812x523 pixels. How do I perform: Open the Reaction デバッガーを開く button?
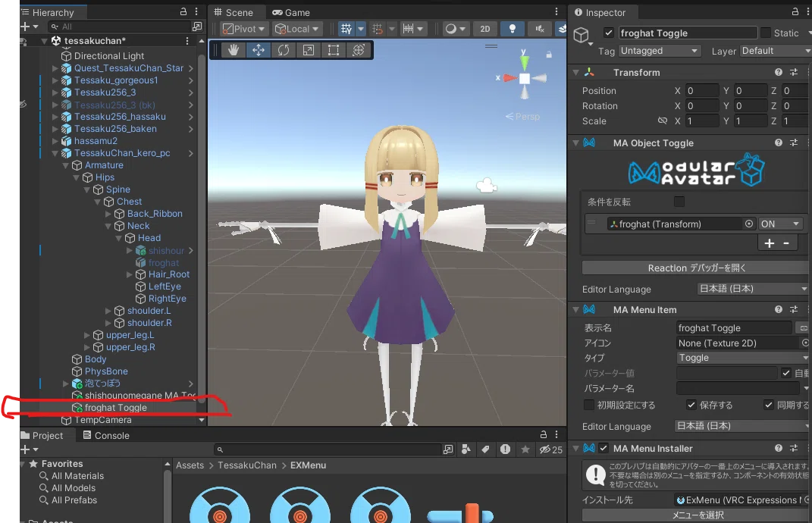click(x=697, y=268)
